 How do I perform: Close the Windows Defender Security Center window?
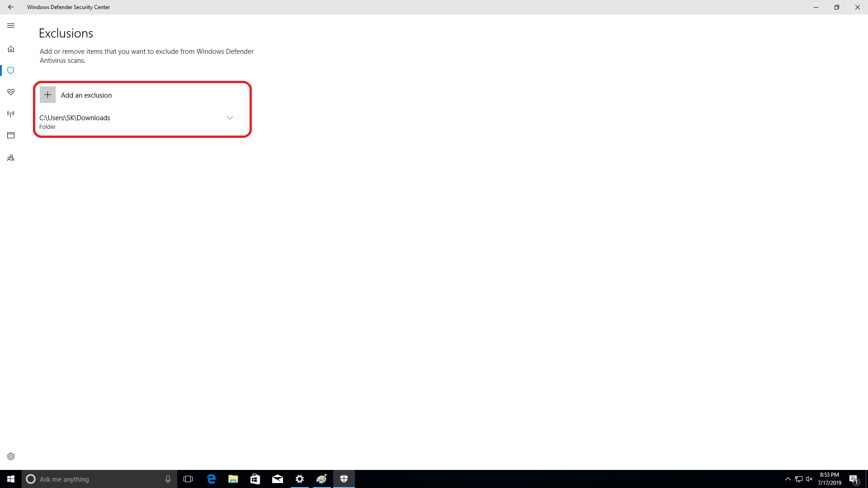(858, 7)
